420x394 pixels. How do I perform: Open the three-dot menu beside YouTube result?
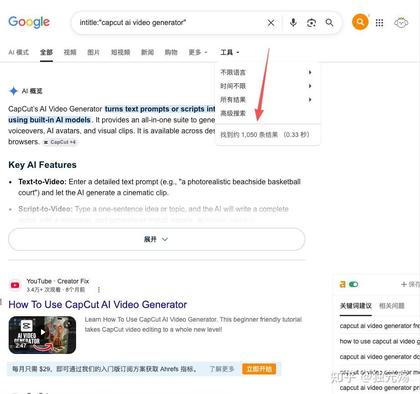coord(99,290)
